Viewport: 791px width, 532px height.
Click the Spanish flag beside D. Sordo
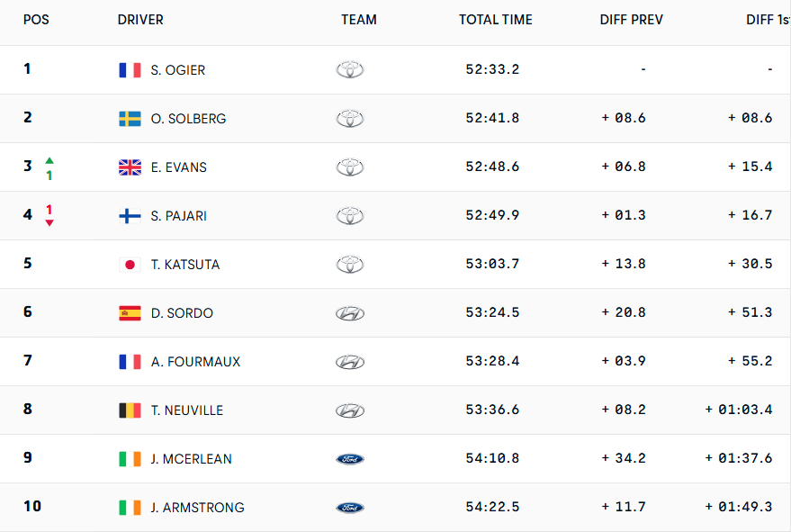(x=130, y=313)
